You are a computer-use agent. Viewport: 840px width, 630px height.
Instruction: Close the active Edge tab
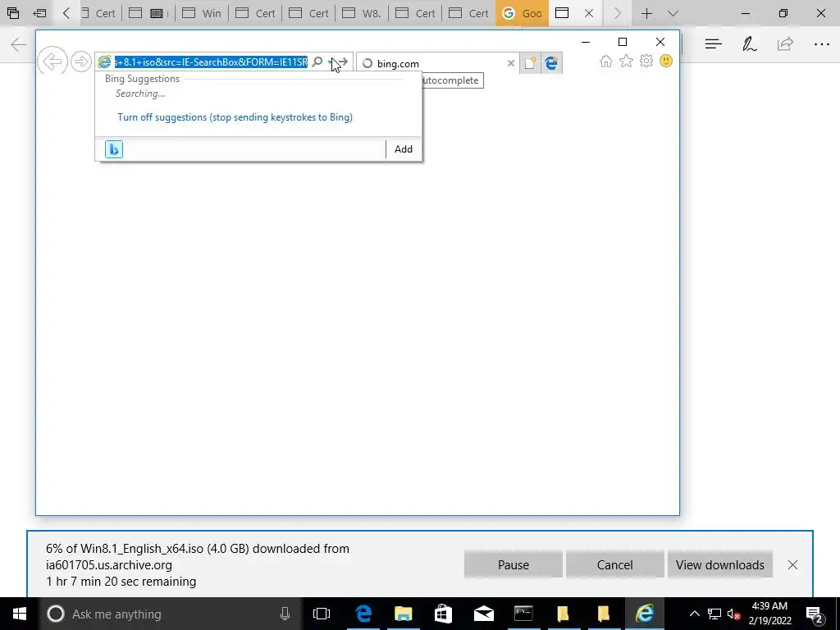tap(589, 13)
